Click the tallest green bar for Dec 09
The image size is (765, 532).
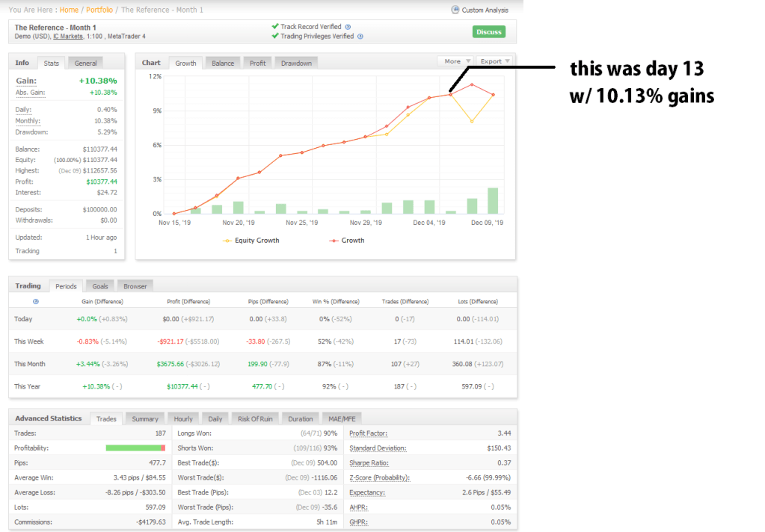pos(493,200)
